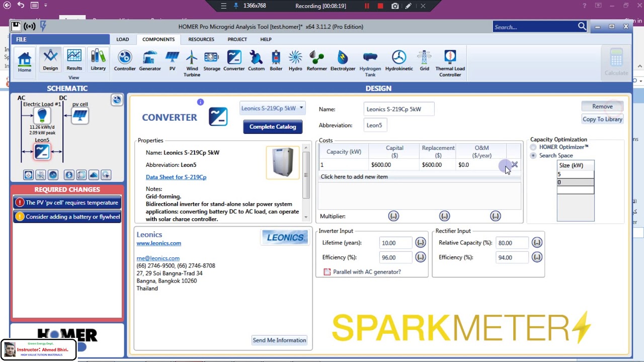
Task: Click the inverter Lifetime input
Action: click(395, 243)
